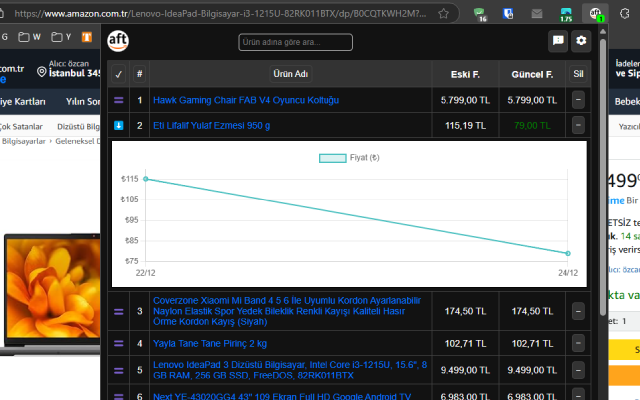
Task: Open Yayla Tane Tane Pirinç 2 kg link
Action: [x=210, y=344]
